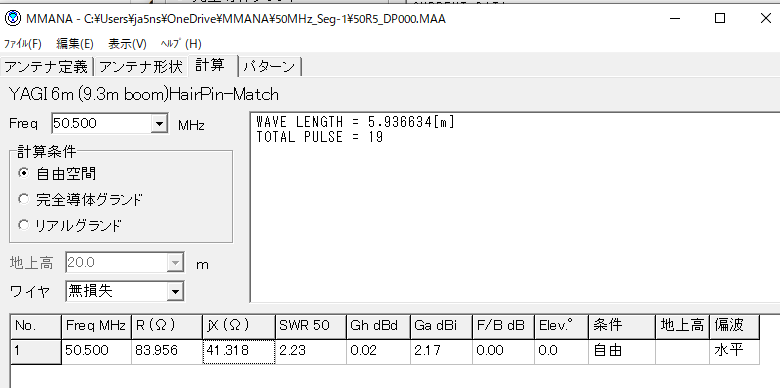Minimize the MMANA window
780x388 pixels.
675,19
